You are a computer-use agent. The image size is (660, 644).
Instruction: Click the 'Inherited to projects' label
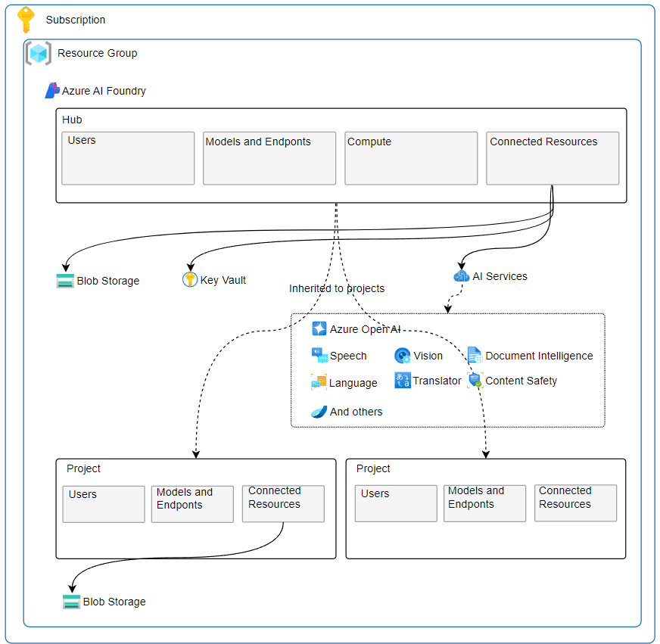point(337,288)
